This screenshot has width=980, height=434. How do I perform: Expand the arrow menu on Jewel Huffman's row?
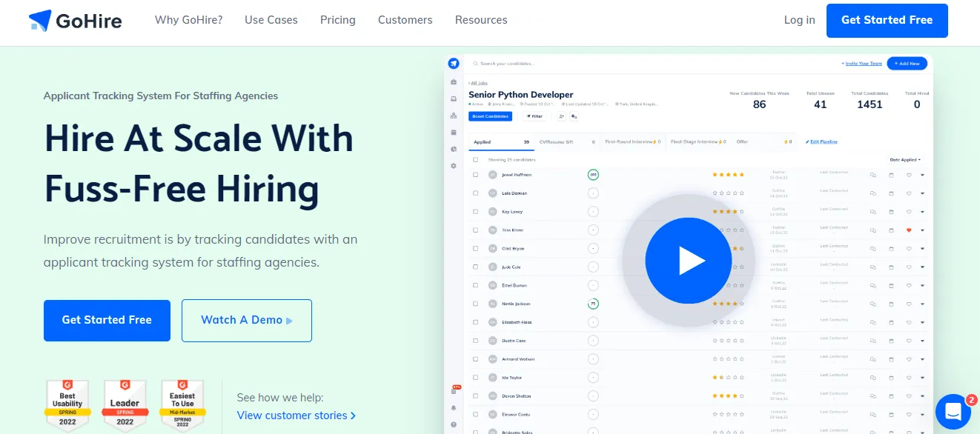click(x=923, y=175)
